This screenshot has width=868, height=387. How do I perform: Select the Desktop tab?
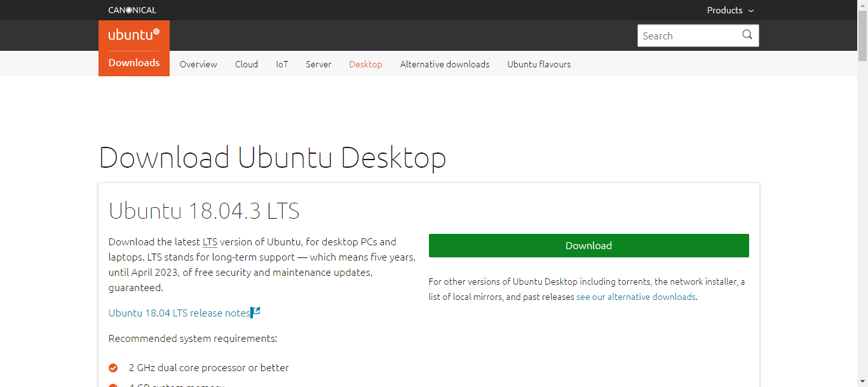click(365, 64)
